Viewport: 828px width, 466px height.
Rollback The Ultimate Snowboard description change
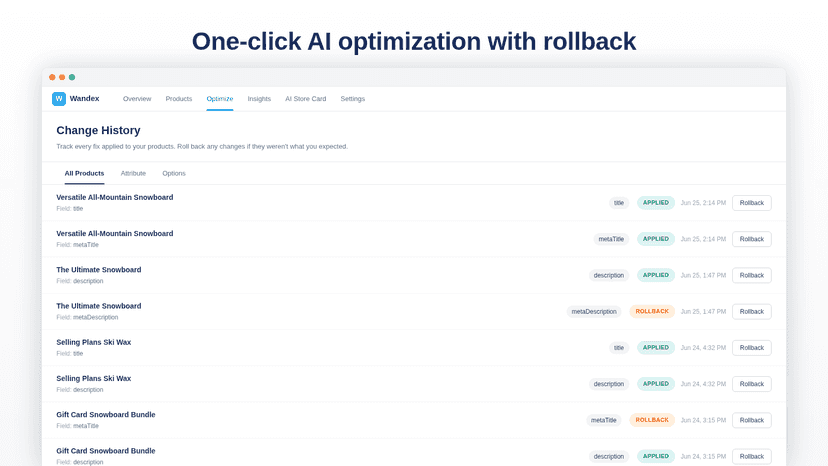pos(751,275)
